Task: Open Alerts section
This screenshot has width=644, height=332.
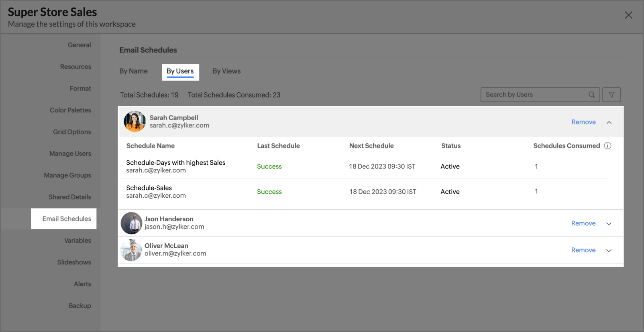Action: (x=82, y=284)
